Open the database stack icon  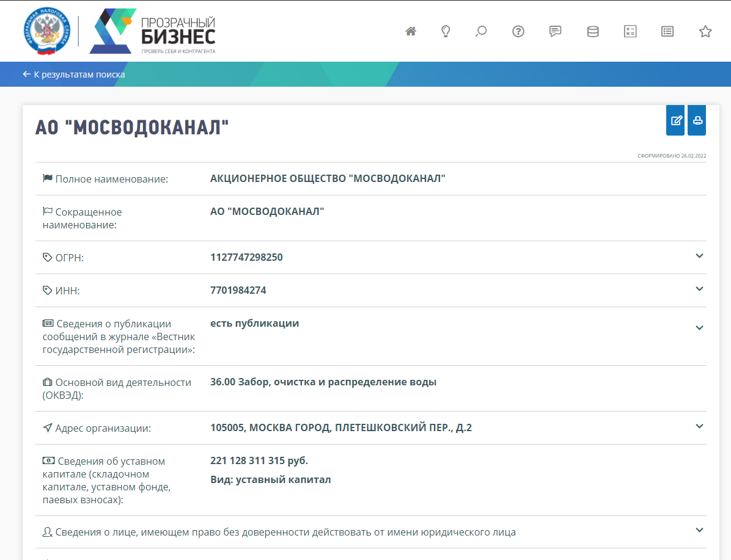coord(592,31)
